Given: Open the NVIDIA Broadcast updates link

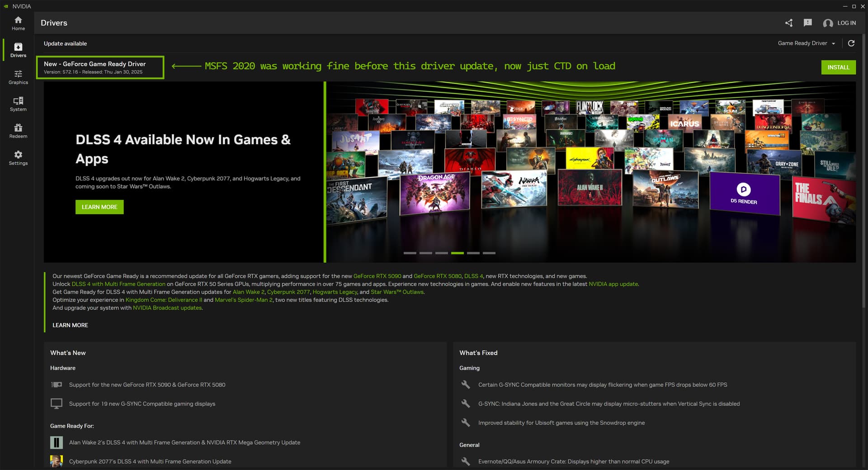Looking at the screenshot, I should 167,308.
